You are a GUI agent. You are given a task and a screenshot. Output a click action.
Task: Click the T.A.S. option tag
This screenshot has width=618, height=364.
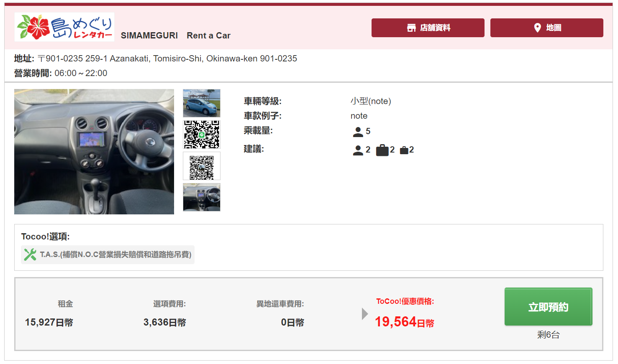[x=108, y=255]
